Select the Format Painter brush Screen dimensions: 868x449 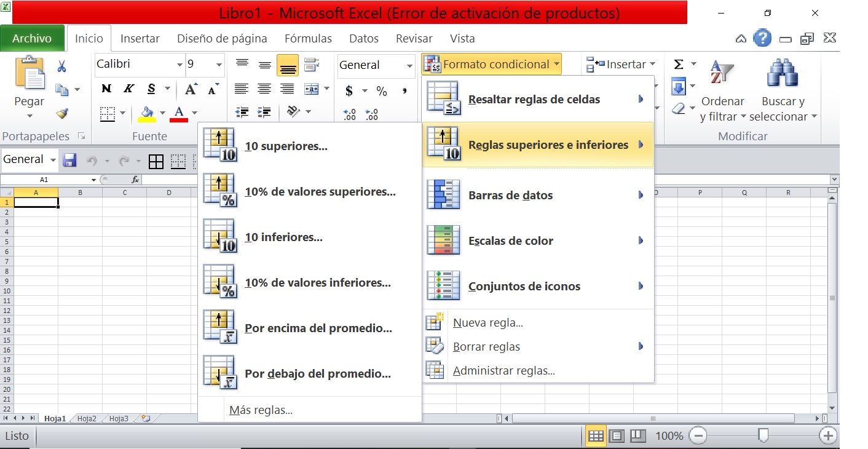[x=61, y=114]
